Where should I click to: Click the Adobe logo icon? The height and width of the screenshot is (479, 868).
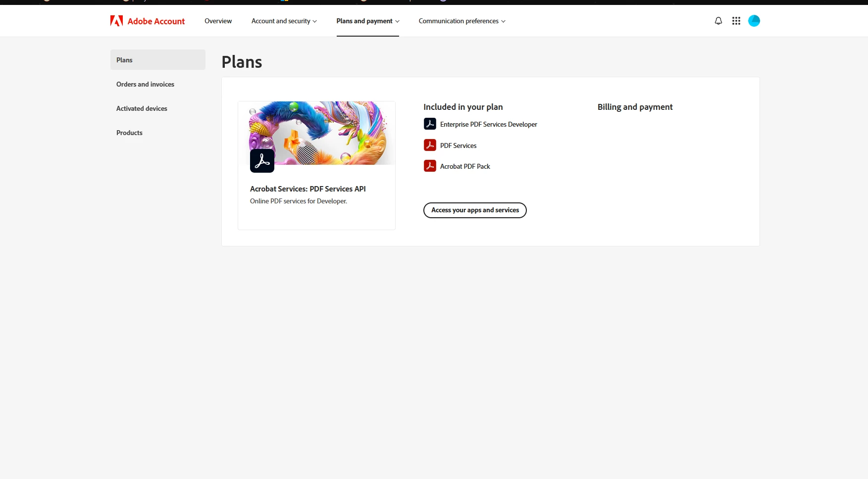tap(116, 21)
